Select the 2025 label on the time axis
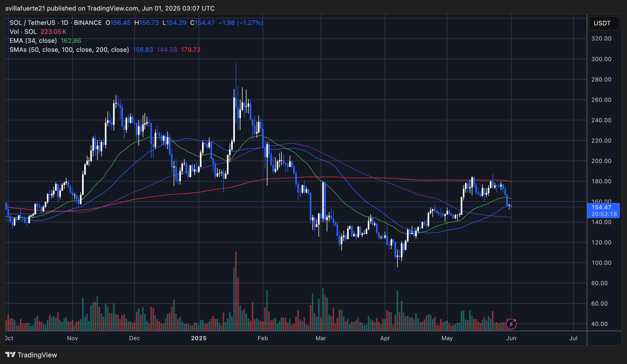The height and width of the screenshot is (364, 627). (199, 338)
